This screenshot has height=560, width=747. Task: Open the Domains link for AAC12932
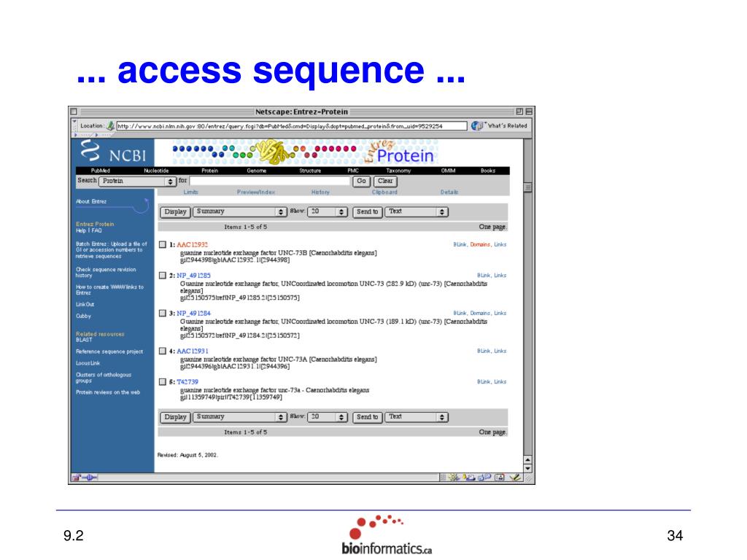480,245
